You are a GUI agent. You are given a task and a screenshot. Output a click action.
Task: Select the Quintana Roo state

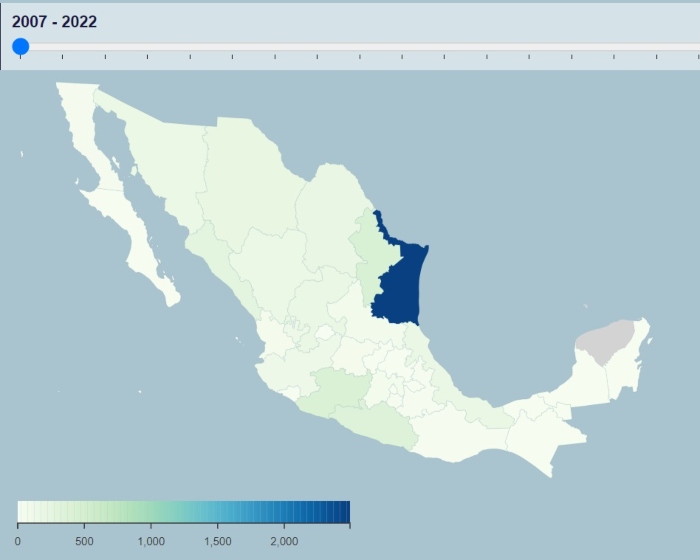coord(630,370)
